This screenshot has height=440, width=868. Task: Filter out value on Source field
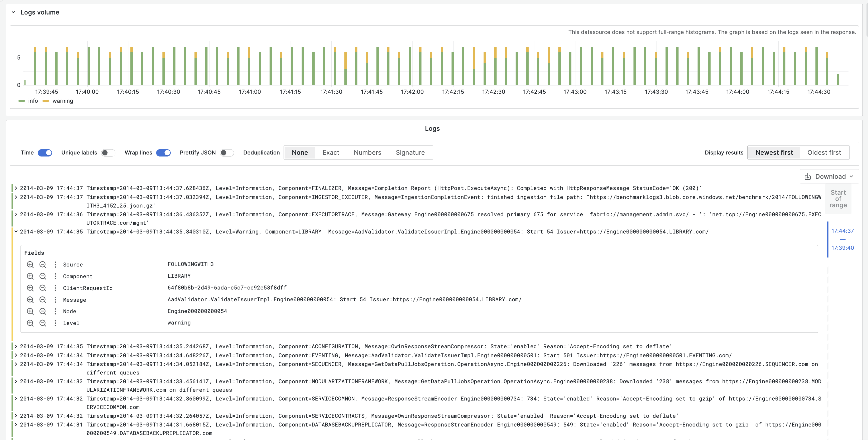[43, 264]
